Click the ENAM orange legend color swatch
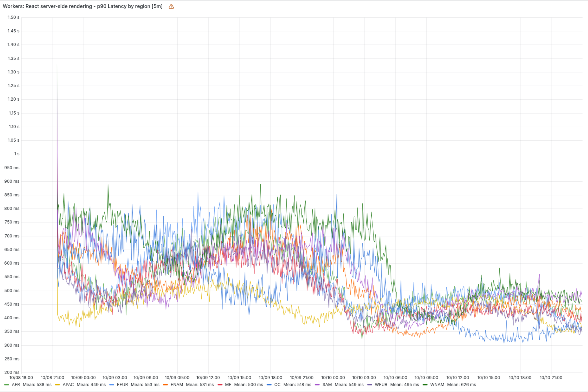Viewport: 588px width, 392px height. [x=165, y=385]
